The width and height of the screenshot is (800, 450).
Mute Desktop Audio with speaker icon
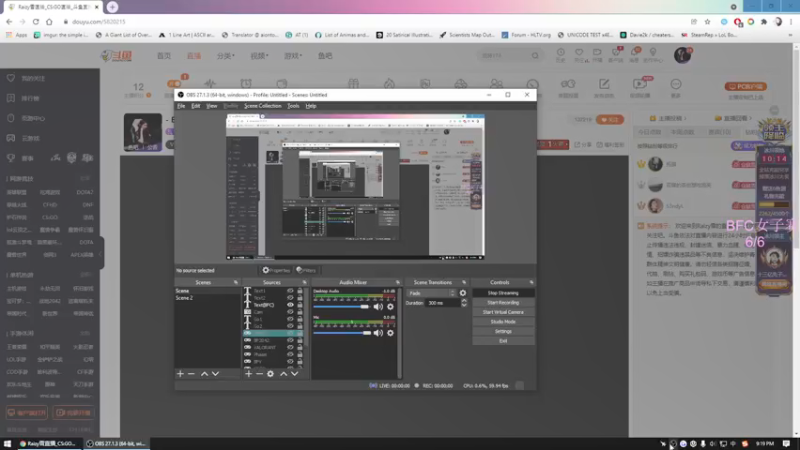tap(378, 307)
